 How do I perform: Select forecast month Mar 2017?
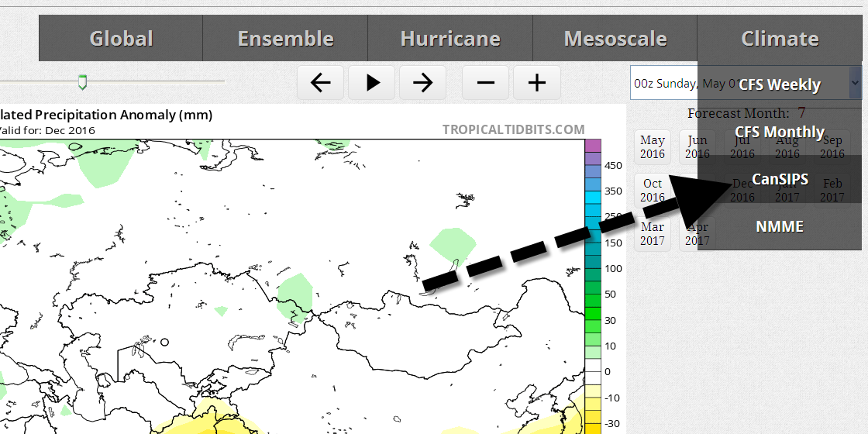point(652,234)
